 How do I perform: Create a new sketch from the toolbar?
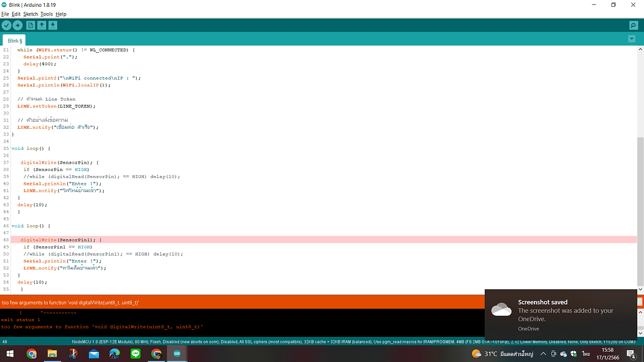(31, 26)
